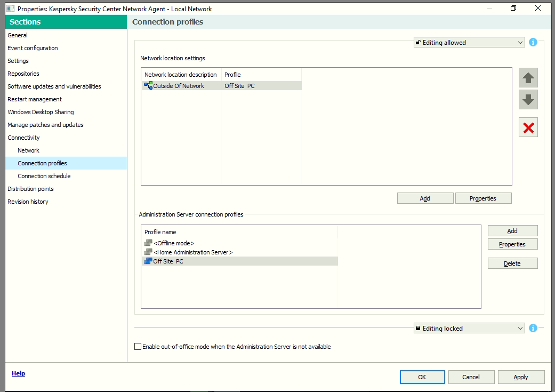555x392 pixels.
Task: Click the Profile name column header
Action: (x=239, y=232)
